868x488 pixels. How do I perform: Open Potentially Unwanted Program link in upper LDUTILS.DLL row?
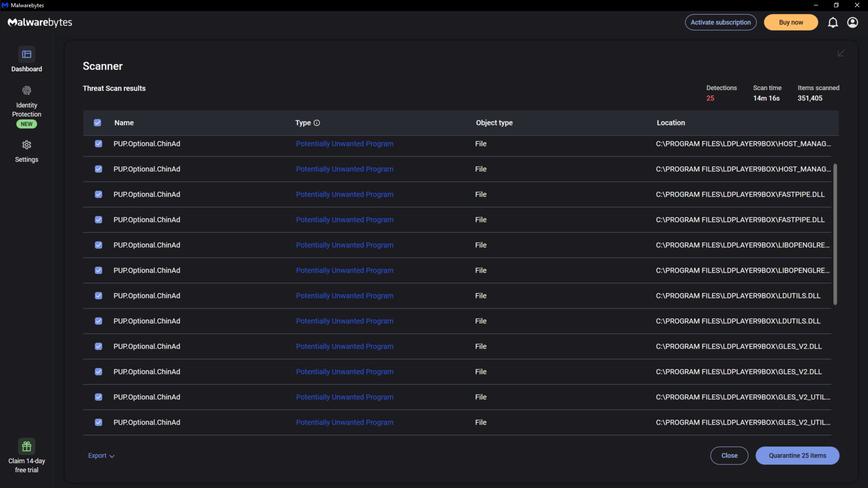(x=345, y=296)
